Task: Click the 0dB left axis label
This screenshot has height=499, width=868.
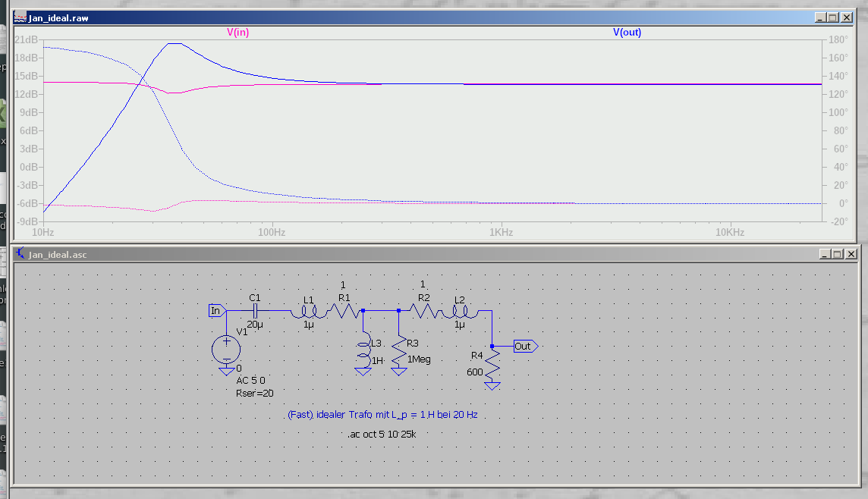Action: pyautogui.click(x=28, y=167)
